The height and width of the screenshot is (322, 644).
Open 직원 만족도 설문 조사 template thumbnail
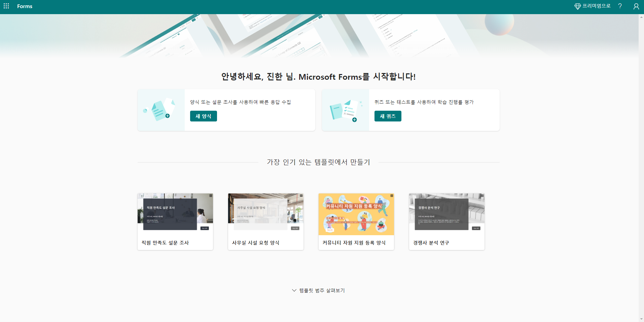(x=175, y=214)
